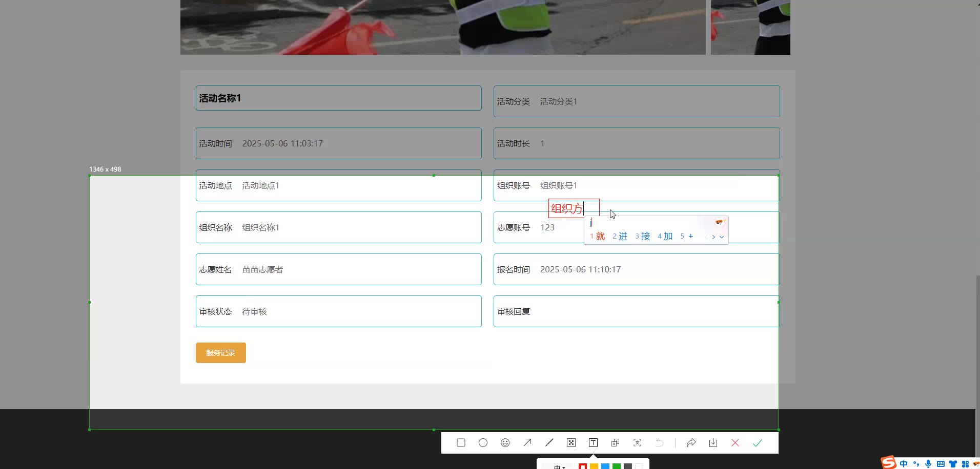980x469 pixels.
Task: Click the 服务记录 button
Action: click(220, 353)
